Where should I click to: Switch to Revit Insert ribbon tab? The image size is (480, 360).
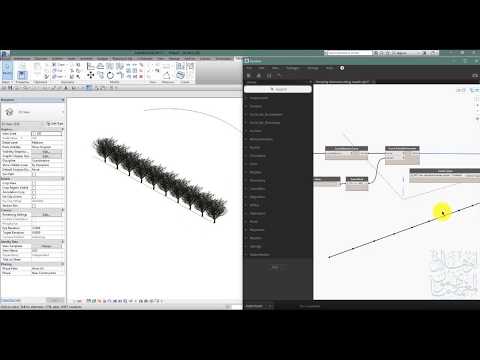72,59
